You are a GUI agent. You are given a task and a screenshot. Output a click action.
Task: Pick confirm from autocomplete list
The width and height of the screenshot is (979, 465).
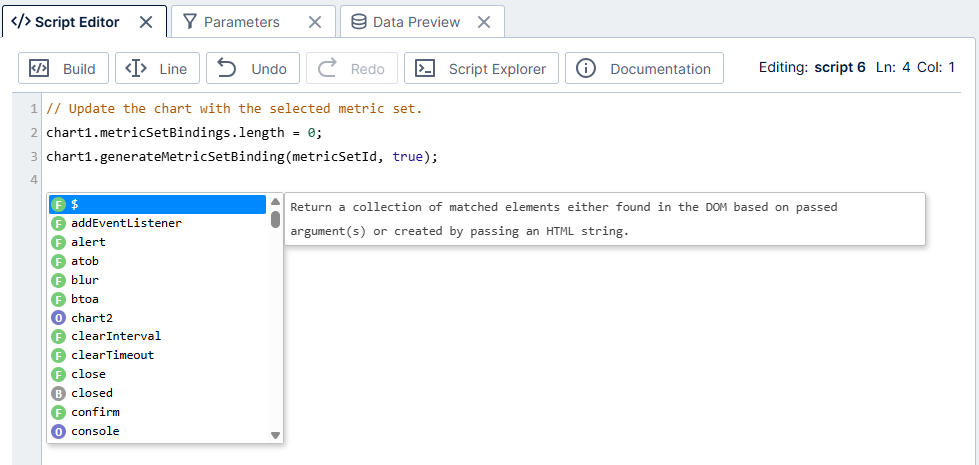[158, 412]
